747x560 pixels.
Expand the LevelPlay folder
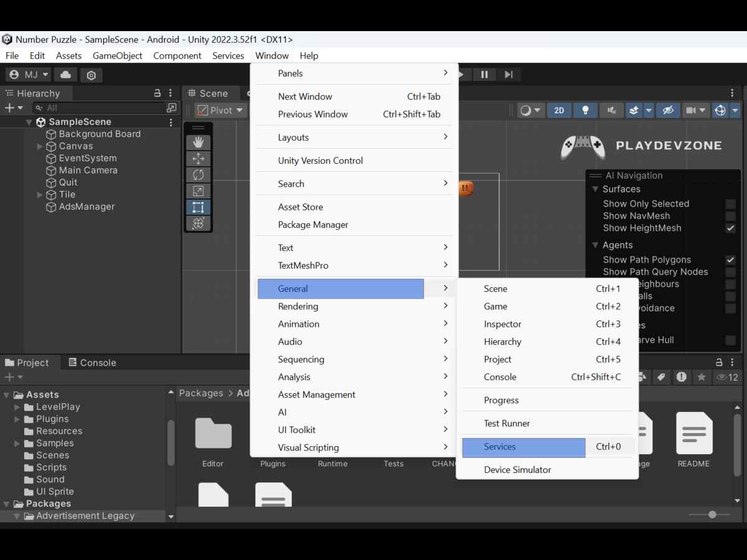pyautogui.click(x=17, y=407)
